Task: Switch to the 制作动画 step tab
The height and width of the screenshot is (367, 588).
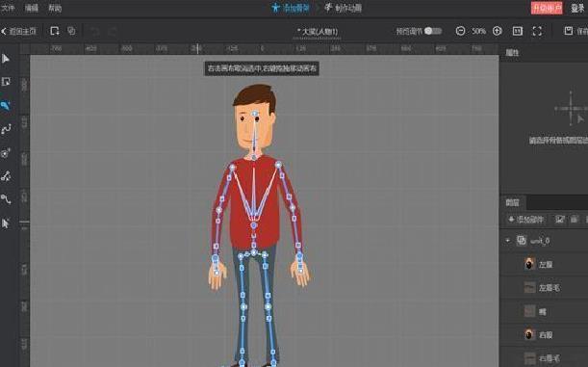Action: pyautogui.click(x=344, y=8)
